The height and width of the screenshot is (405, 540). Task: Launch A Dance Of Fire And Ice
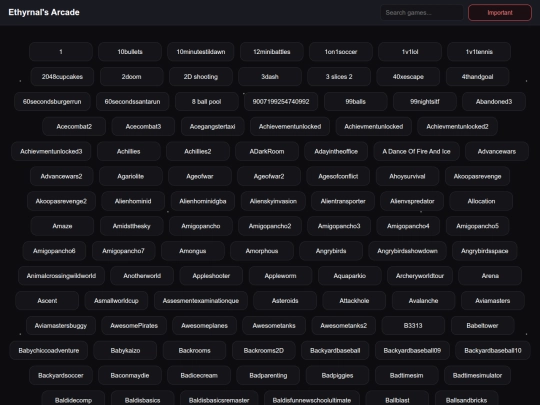416,151
